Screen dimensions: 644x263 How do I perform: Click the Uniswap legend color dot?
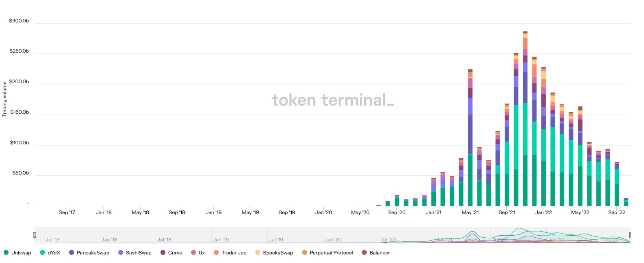click(x=6, y=253)
